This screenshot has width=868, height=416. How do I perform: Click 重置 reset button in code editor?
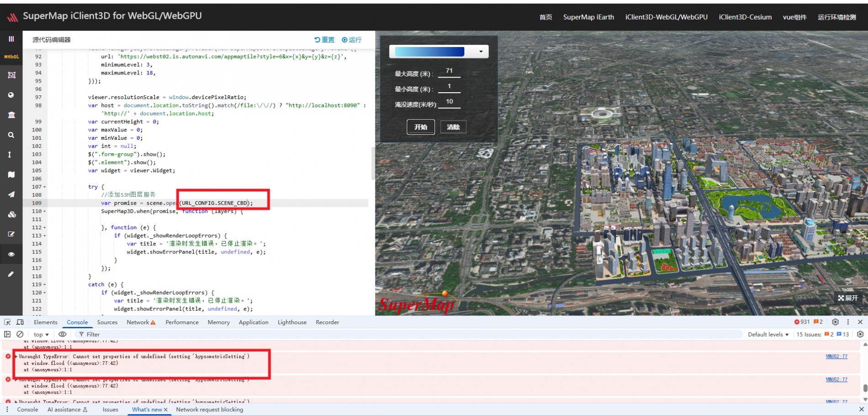324,40
